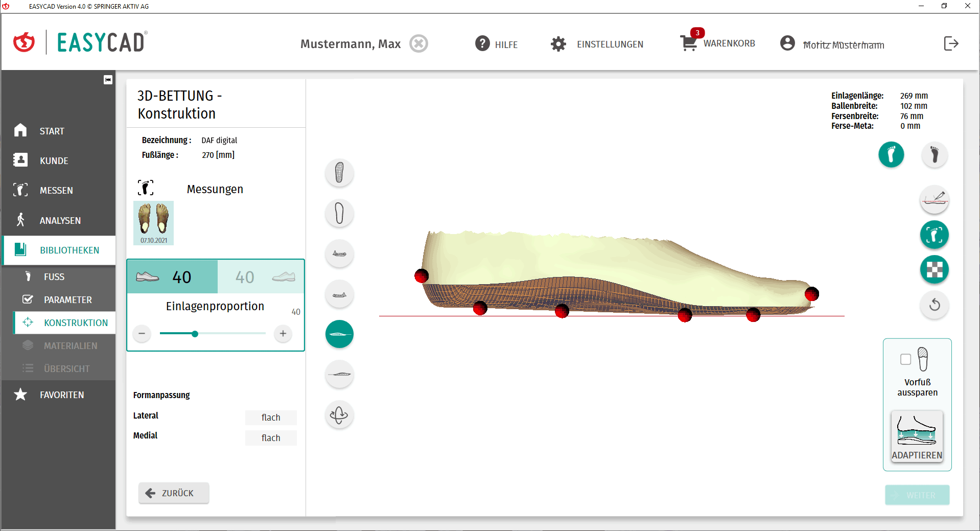Open the Parameter menu item

click(x=67, y=300)
